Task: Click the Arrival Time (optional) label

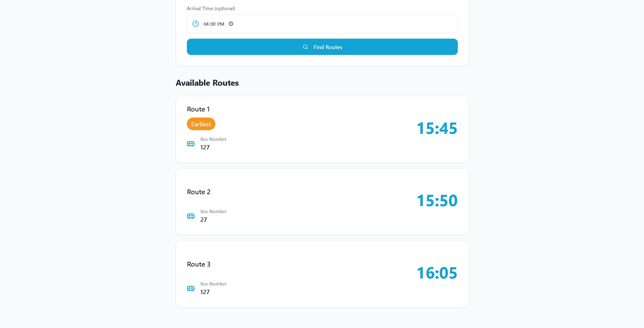Action: click(211, 9)
